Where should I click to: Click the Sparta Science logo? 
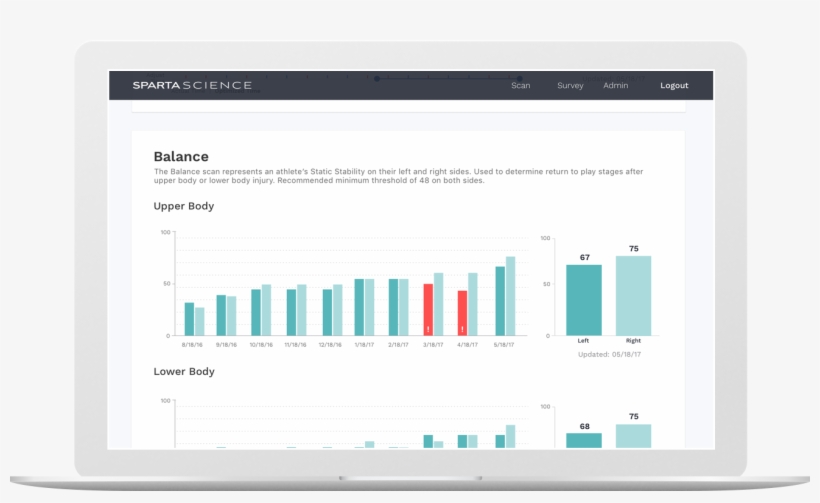coord(192,85)
